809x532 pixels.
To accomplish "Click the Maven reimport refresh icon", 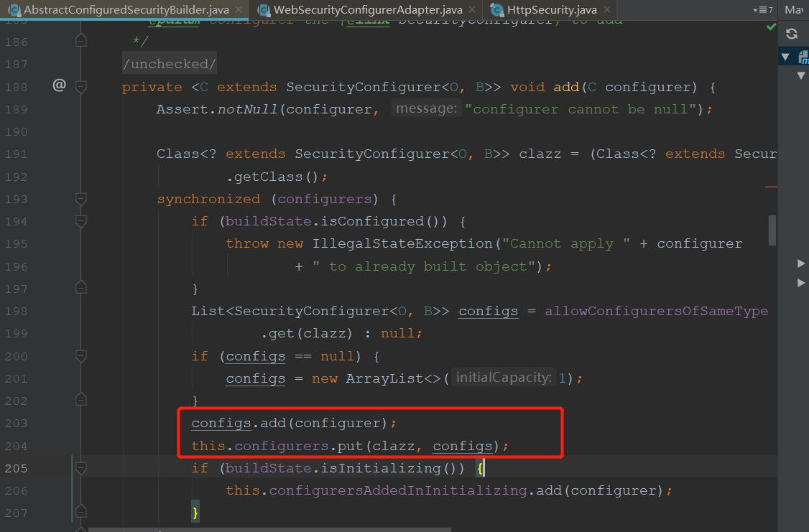I will coord(791,33).
